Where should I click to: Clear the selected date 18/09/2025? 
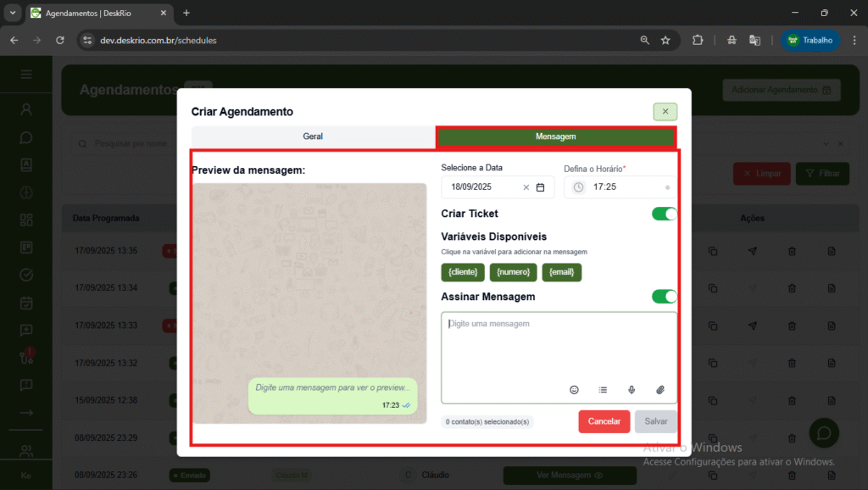click(526, 187)
